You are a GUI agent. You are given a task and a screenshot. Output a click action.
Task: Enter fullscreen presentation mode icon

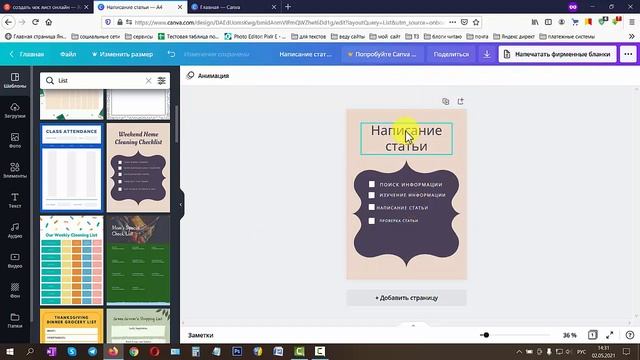tap(610, 335)
